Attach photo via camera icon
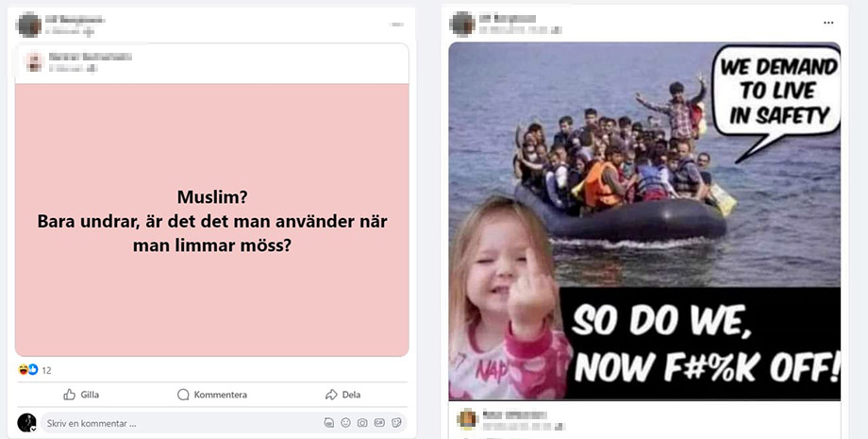 [x=362, y=423]
